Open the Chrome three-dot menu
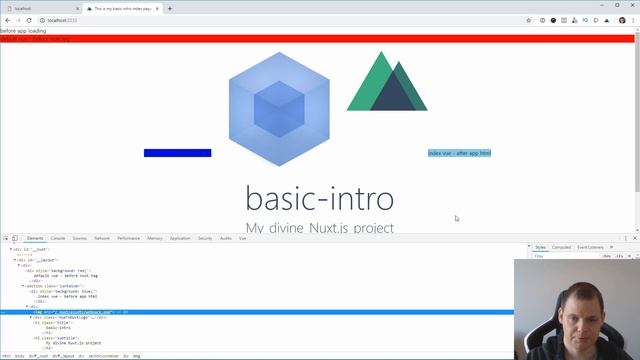Screen dimensions: 640x360 633,20
